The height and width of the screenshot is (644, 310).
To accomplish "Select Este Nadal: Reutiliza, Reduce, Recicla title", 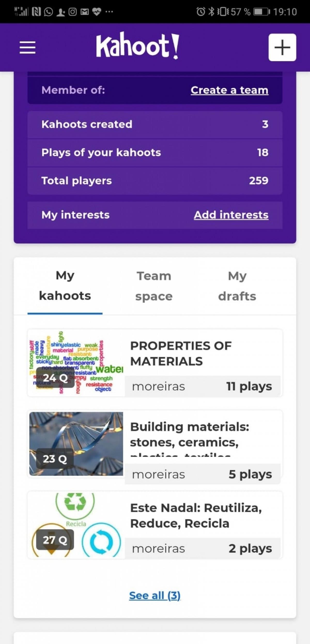I will coord(196,515).
